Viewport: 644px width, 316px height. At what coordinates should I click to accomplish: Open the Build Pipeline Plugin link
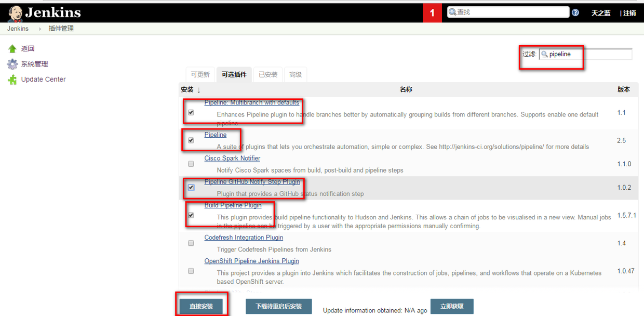pos(233,205)
